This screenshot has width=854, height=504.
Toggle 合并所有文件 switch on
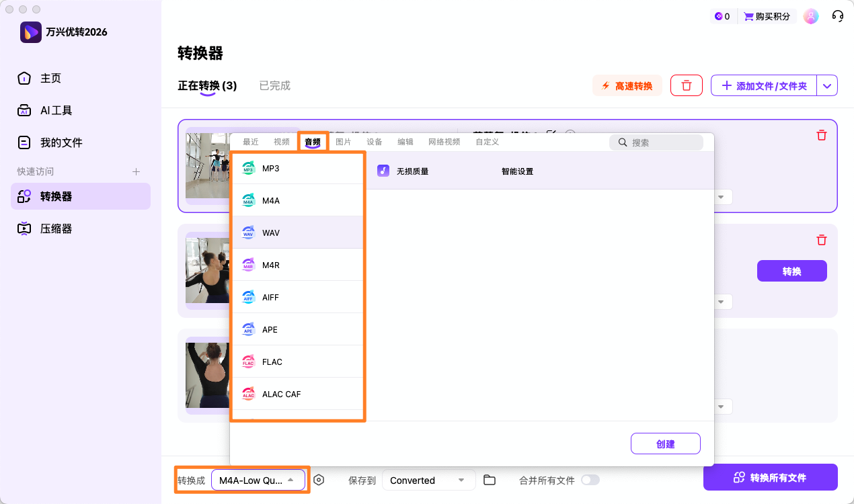[x=591, y=480]
